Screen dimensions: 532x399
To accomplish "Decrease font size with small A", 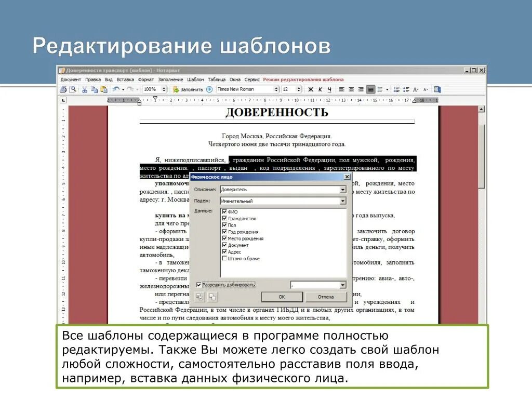I will click(x=425, y=89).
